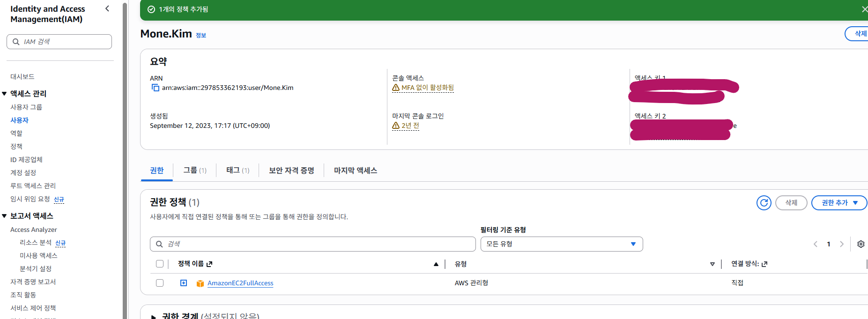Go to next page of policies
868x319 pixels.
click(842, 244)
